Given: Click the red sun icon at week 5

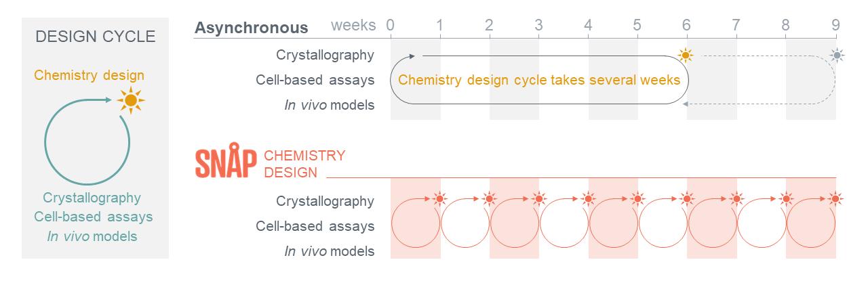Looking at the screenshot, I should click(x=637, y=200).
